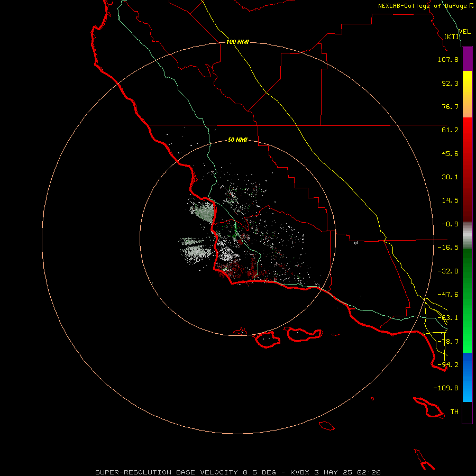This screenshot has width=476, height=476.
Task: Select the 61.2 legend value
Action: pos(450,130)
